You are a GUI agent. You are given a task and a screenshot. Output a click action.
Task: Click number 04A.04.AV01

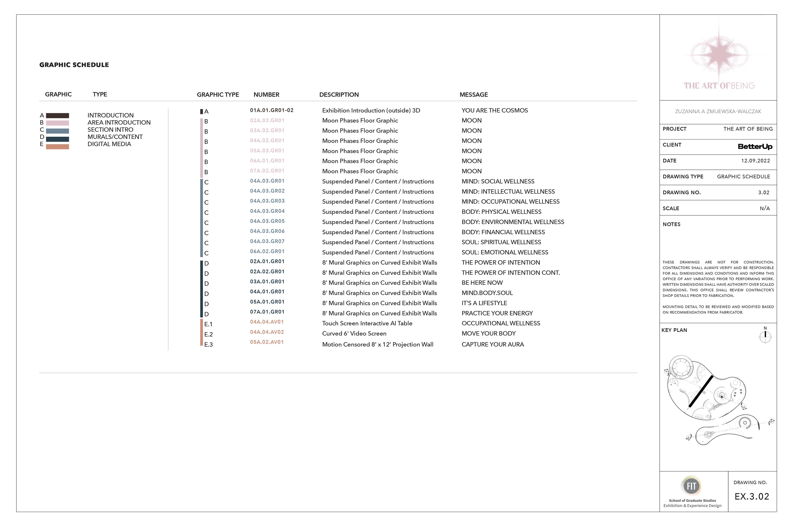(267, 322)
